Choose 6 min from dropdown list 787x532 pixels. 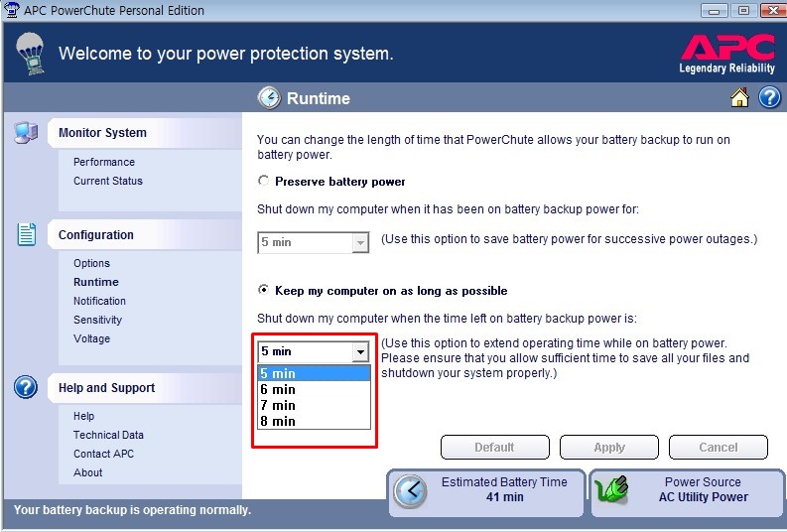pyautogui.click(x=315, y=389)
